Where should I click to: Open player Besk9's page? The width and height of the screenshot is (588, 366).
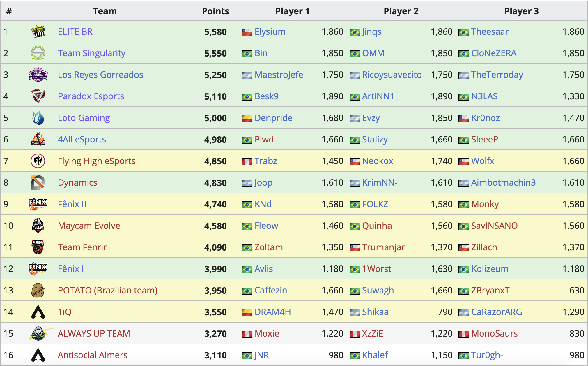[267, 96]
